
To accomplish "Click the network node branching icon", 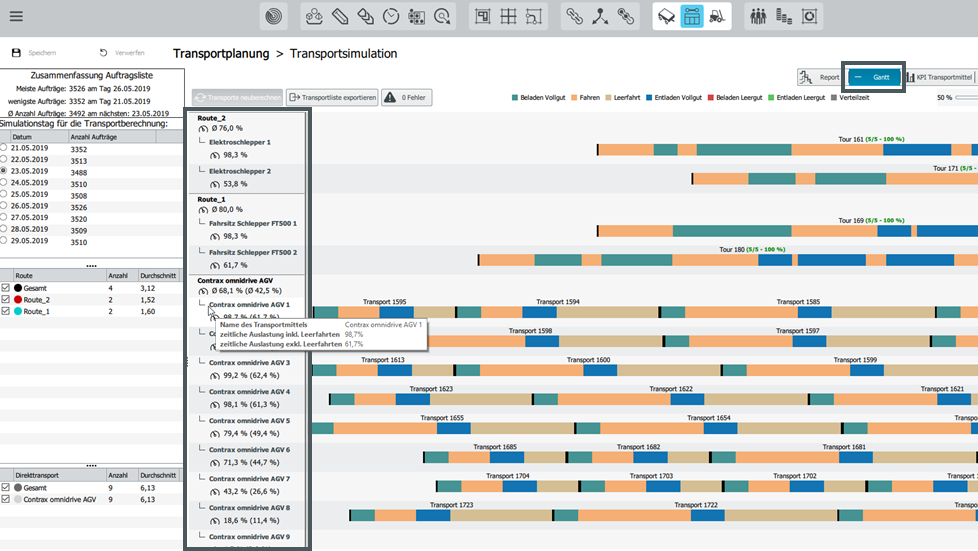I will [600, 17].
